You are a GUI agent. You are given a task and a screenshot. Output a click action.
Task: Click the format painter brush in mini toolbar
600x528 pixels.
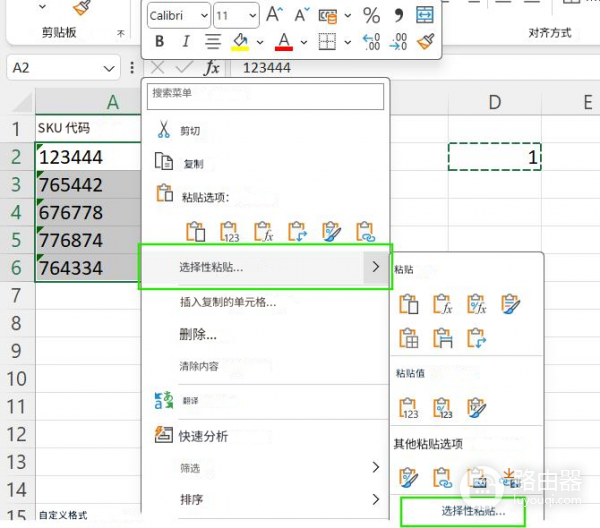tap(426, 41)
